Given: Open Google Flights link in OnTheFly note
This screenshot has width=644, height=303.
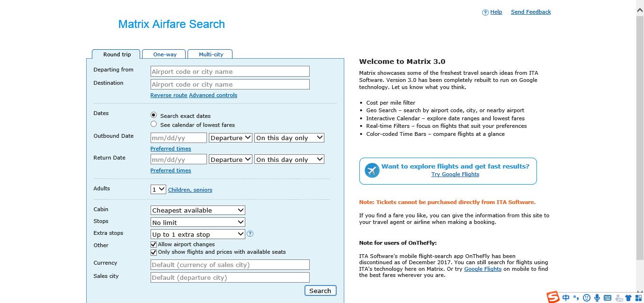Looking at the screenshot, I should tap(483, 269).
